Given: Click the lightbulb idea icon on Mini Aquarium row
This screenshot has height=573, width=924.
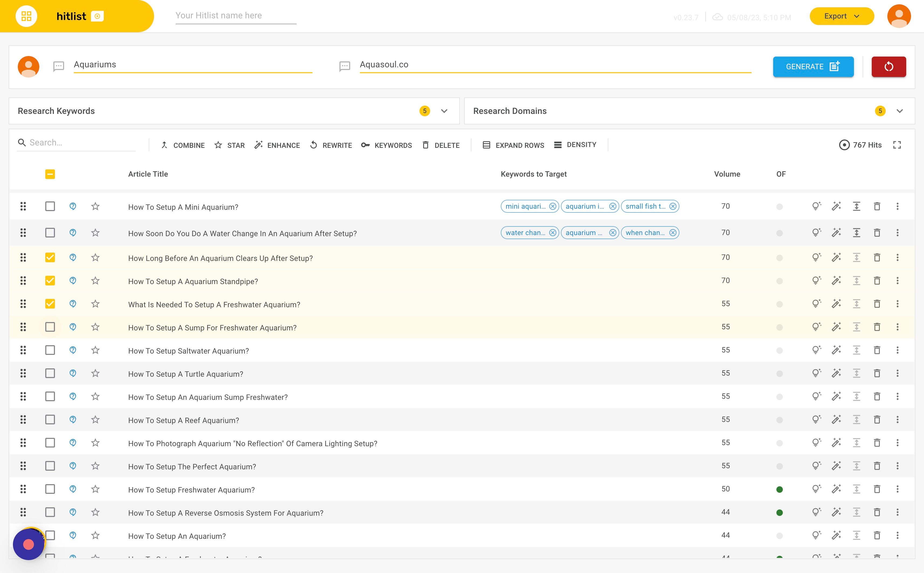Looking at the screenshot, I should click(816, 206).
